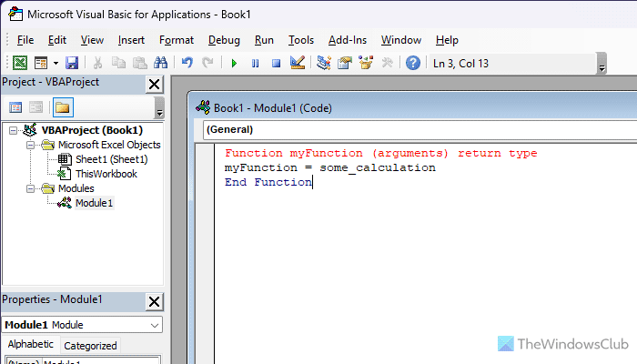Viewport: 637px width, 364px height.
Task: Click the code window icon beside Book1 - Module1
Action: [x=203, y=107]
